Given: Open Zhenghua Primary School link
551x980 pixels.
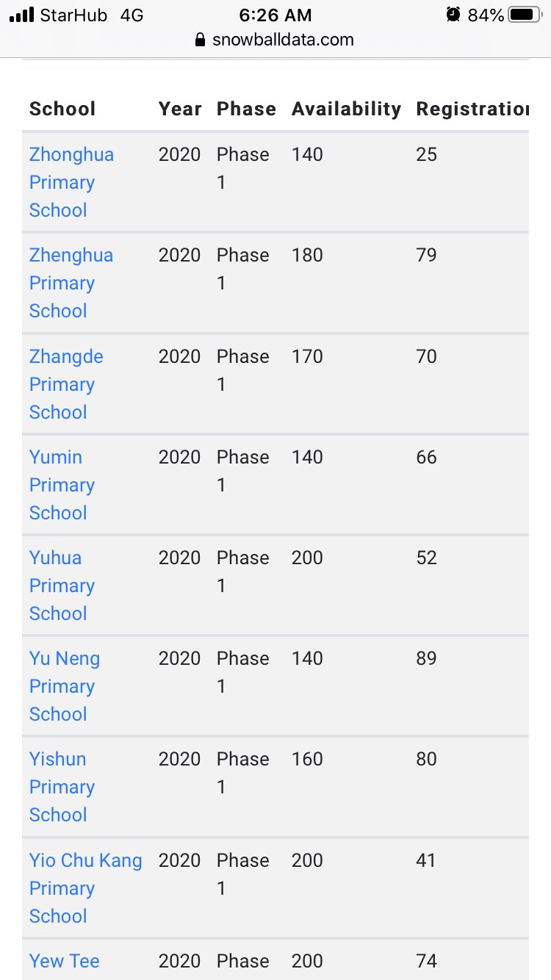Looking at the screenshot, I should click(71, 283).
